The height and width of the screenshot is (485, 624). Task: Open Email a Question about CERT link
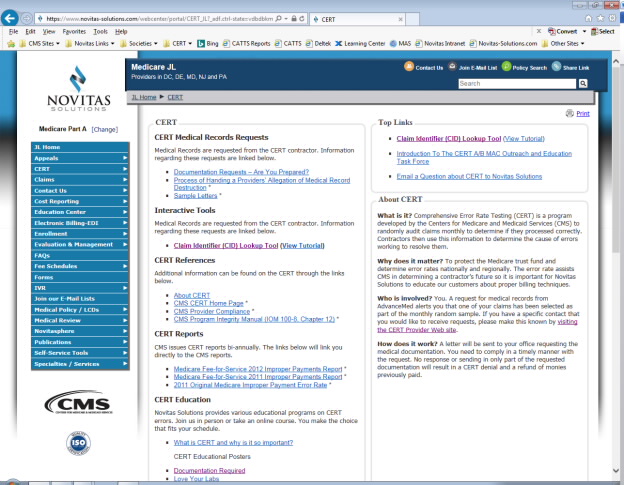click(x=469, y=176)
